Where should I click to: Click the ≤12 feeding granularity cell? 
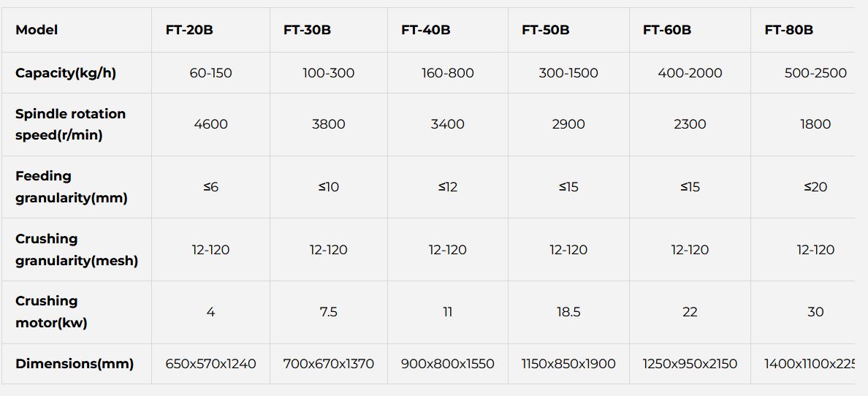447,187
